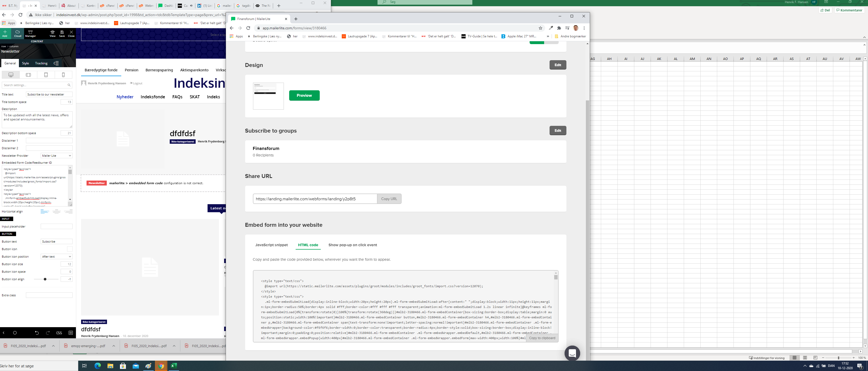Image resolution: width=868 pixels, height=371 pixels.
Task: Select the phone viewport icon
Action: click(63, 74)
